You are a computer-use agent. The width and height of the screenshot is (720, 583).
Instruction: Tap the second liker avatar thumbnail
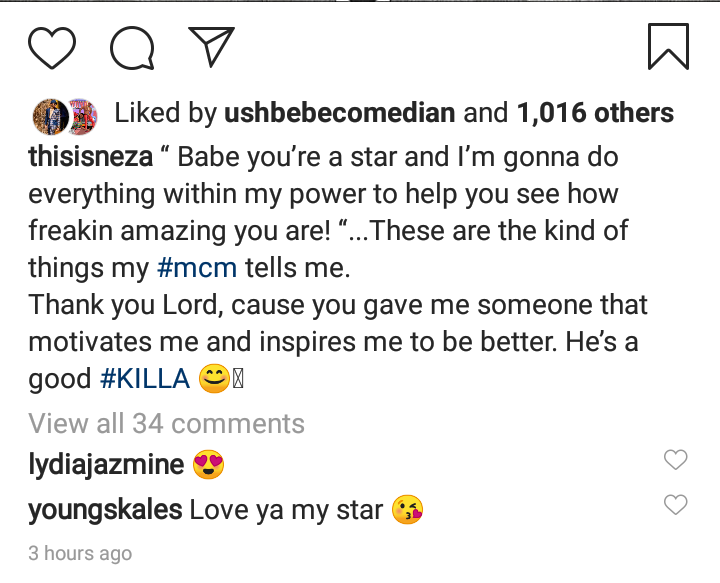(x=80, y=115)
